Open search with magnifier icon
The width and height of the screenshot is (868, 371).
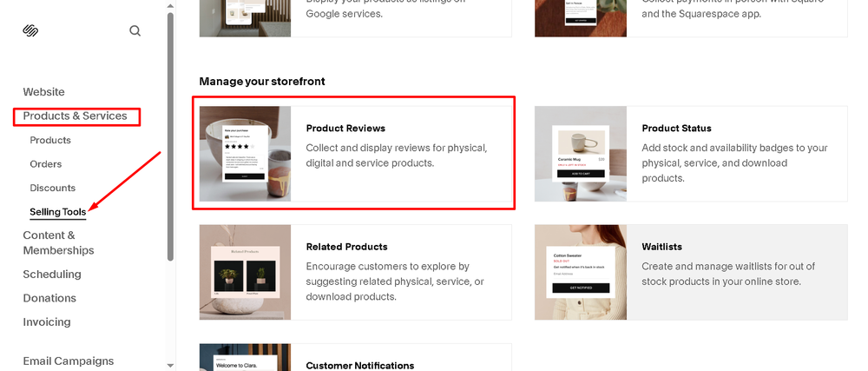point(135,31)
